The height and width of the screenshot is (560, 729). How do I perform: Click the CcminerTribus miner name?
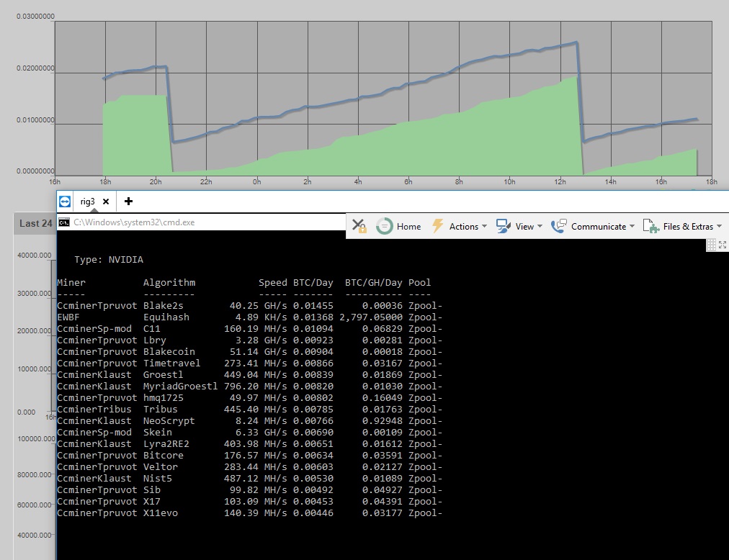[x=94, y=410]
